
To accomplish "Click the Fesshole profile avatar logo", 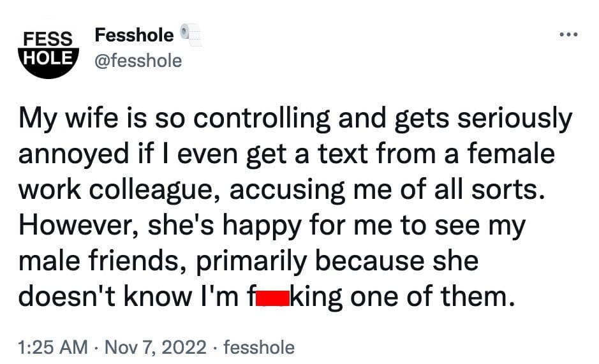I will pyautogui.click(x=48, y=51).
